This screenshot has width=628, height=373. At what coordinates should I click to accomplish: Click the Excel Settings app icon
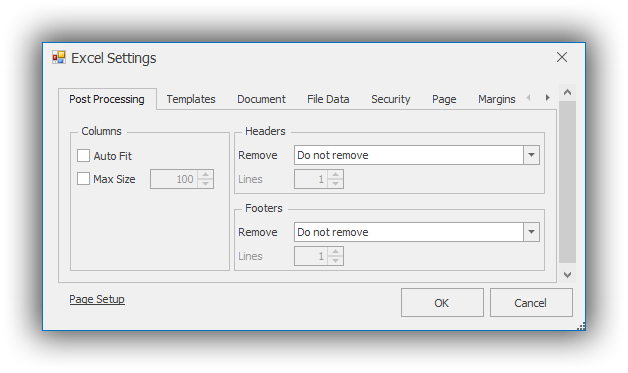coord(59,58)
